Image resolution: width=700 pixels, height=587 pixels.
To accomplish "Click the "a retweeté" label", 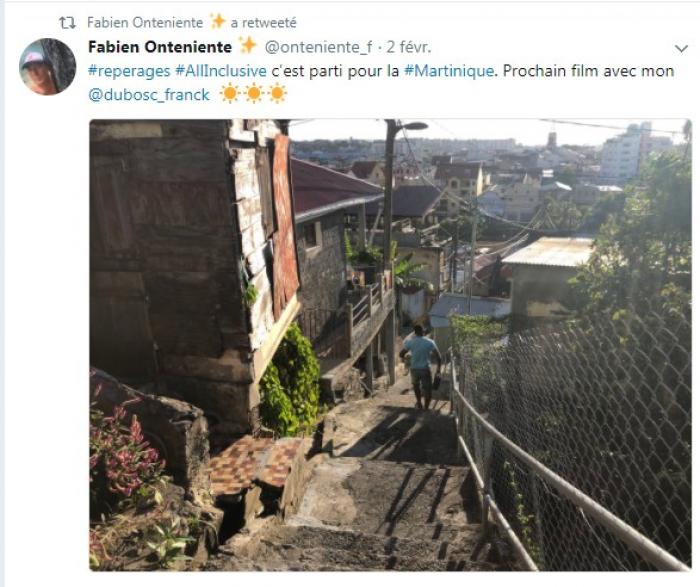I will point(263,23).
